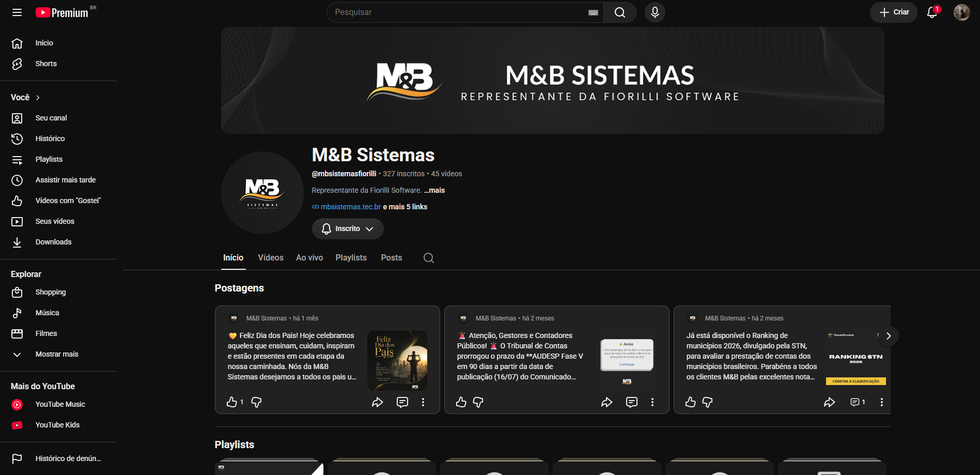Viewport: 980px width, 475px height.
Task: Open the hamburger guide menu
Action: 17,12
